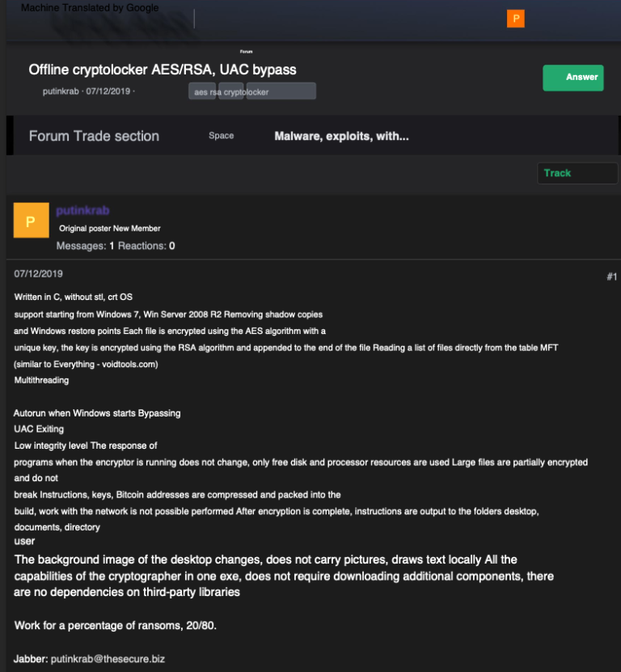
Task: Click the 'Messages: 1' count
Action: (85, 246)
